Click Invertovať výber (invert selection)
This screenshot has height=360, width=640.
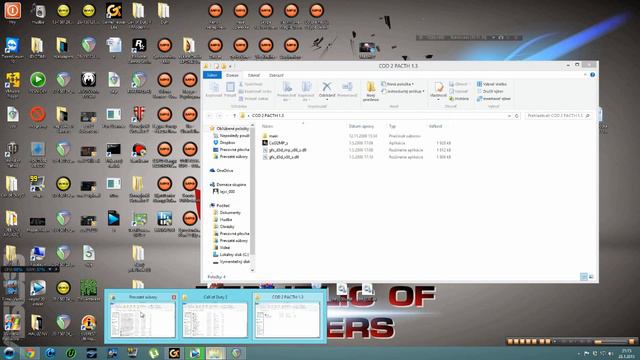coord(493,99)
